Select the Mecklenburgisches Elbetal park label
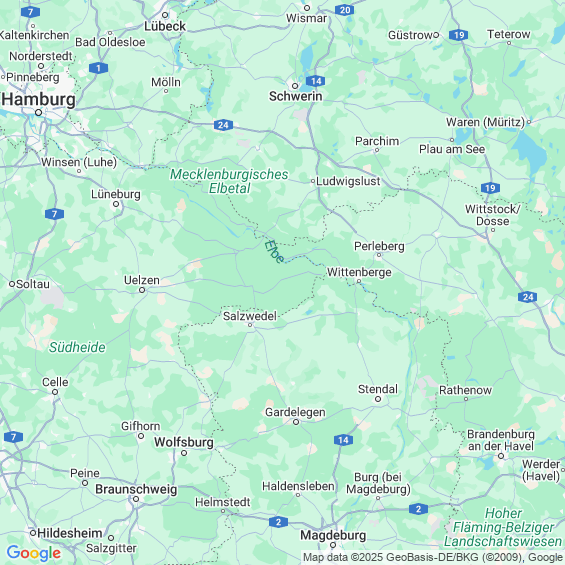The width and height of the screenshot is (565, 565). 229,181
